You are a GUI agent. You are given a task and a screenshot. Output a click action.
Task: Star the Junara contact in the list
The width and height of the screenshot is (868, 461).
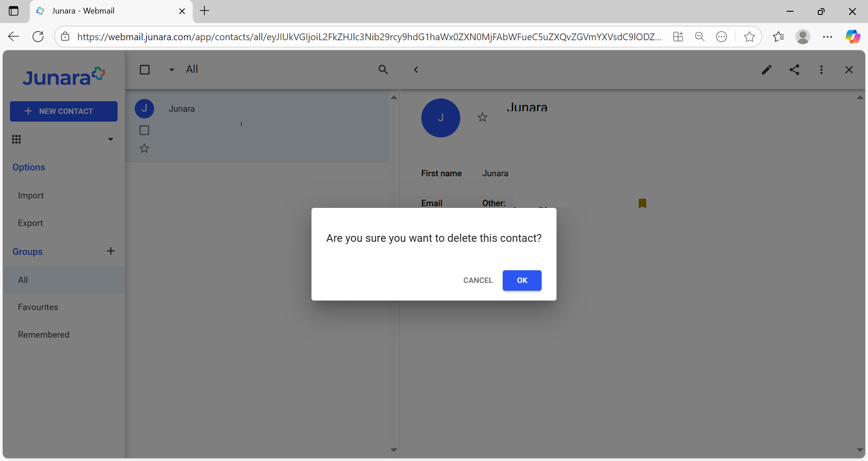coord(144,148)
